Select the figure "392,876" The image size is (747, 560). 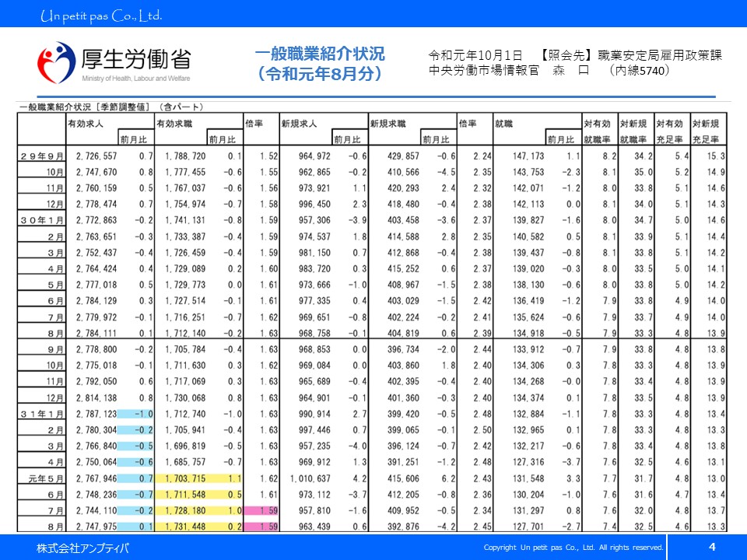coord(403,527)
